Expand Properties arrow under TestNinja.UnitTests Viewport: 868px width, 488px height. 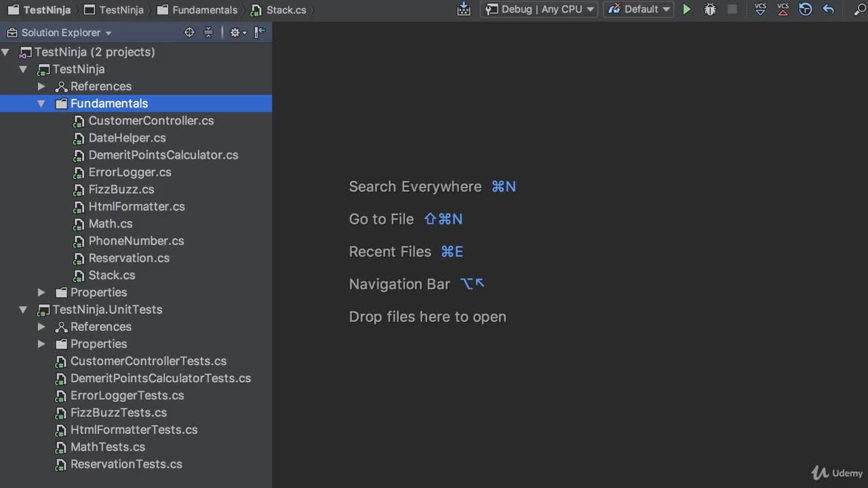pos(41,344)
